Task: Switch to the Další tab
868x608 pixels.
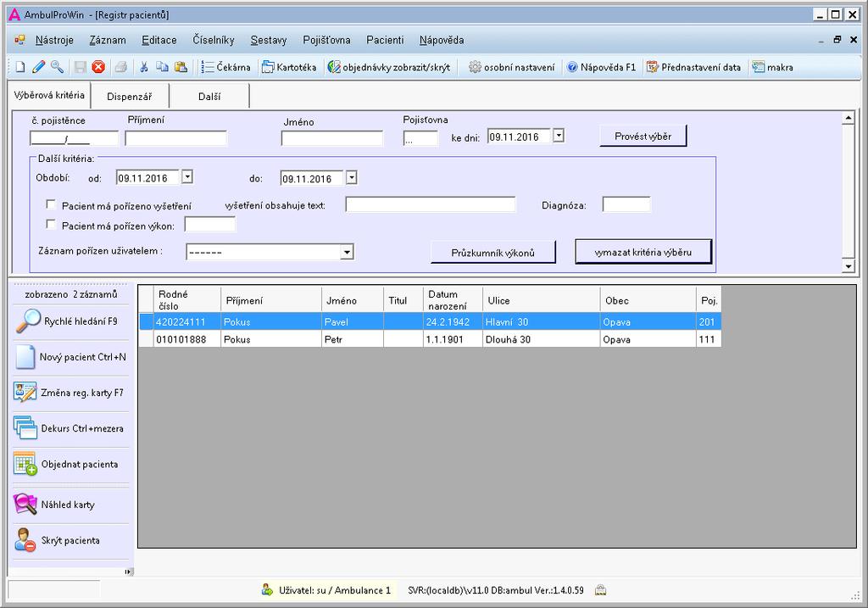Action: [x=209, y=97]
